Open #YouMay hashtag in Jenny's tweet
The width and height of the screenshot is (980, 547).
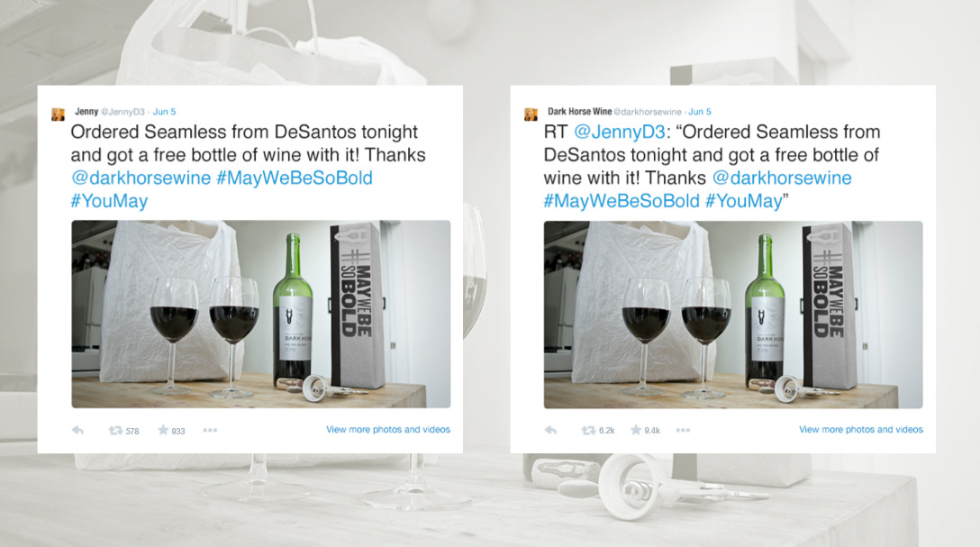point(109,201)
